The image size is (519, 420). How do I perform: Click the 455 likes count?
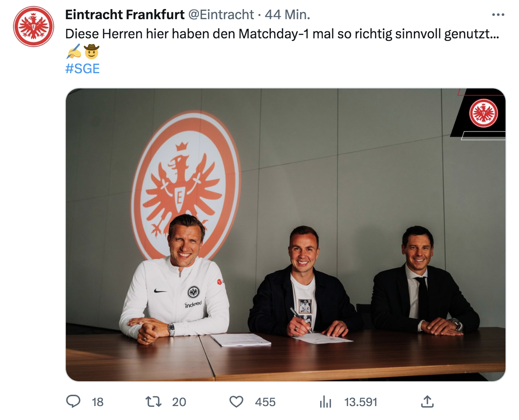pos(265,402)
